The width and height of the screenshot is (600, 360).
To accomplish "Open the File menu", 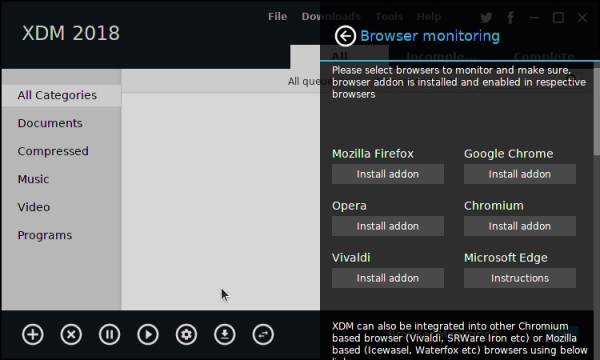I will [x=277, y=16].
